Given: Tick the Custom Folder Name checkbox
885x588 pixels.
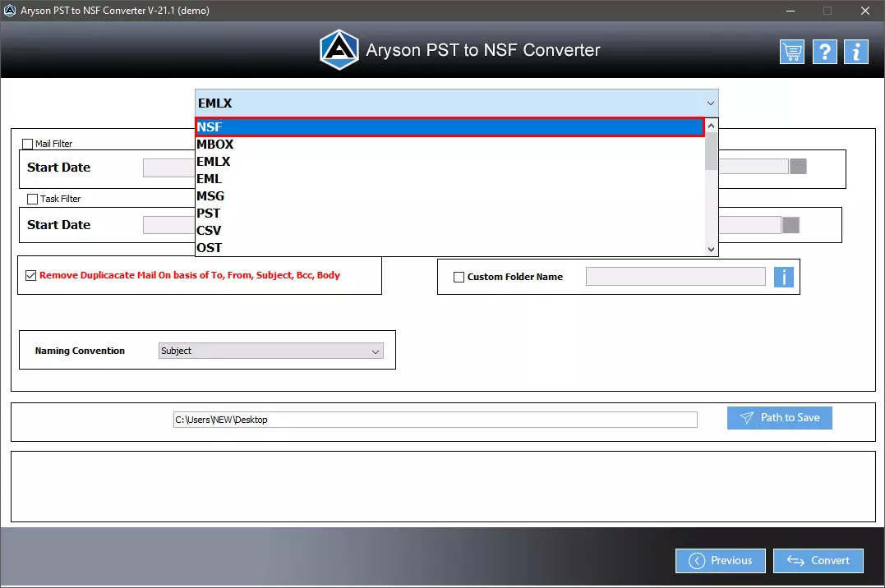Looking at the screenshot, I should (459, 277).
